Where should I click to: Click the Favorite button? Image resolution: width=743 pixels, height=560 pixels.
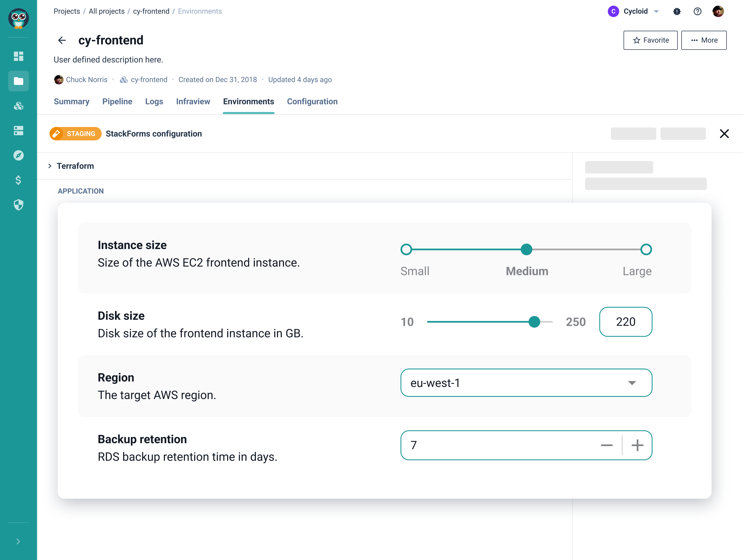[x=650, y=40]
